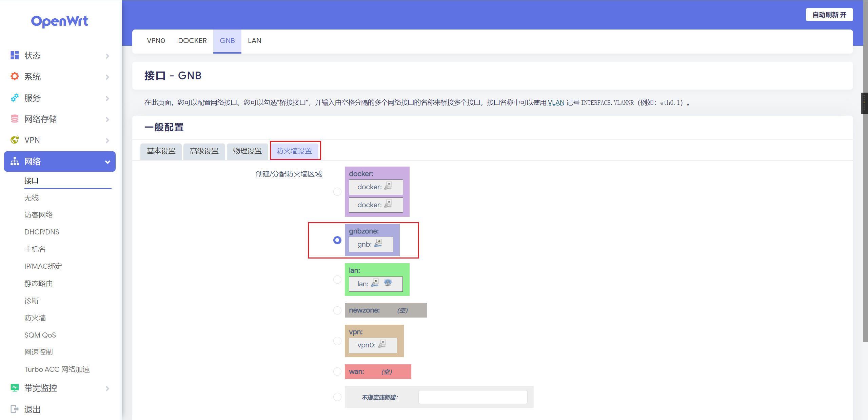Select the gnbzone firewall zone radio button
Viewport: 868px width, 420px height.
tap(337, 240)
